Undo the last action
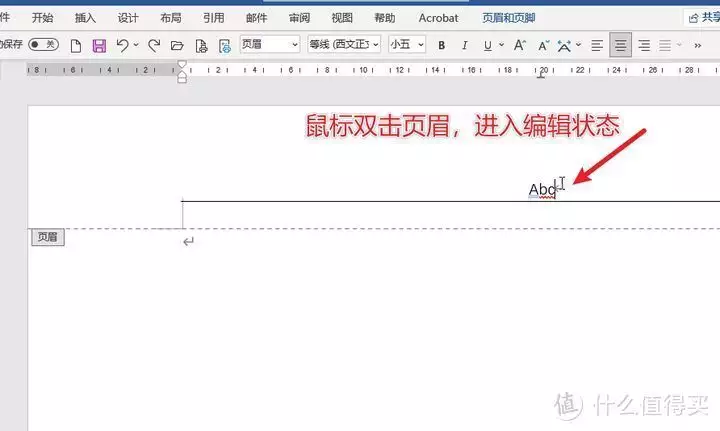720x431 pixels. 122,45
